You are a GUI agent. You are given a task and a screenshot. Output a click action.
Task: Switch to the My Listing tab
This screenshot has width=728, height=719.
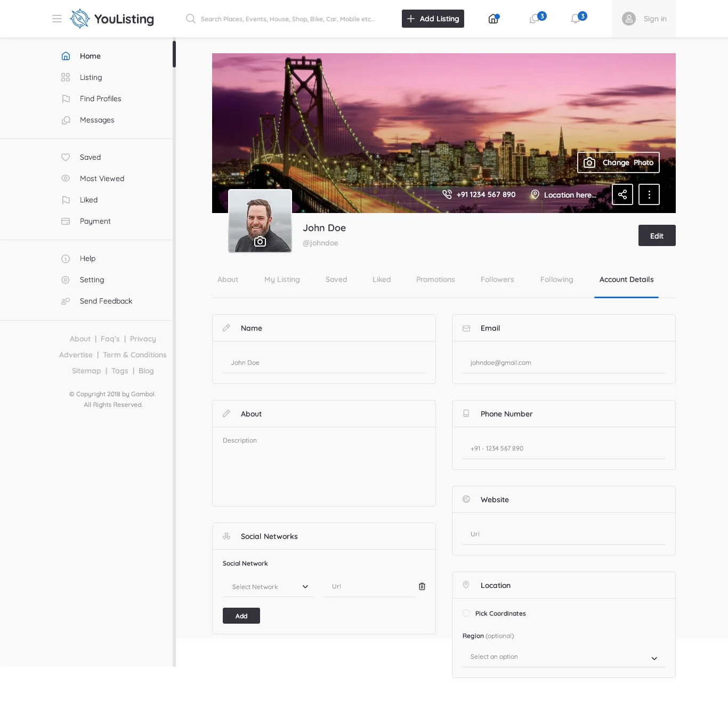(x=282, y=280)
